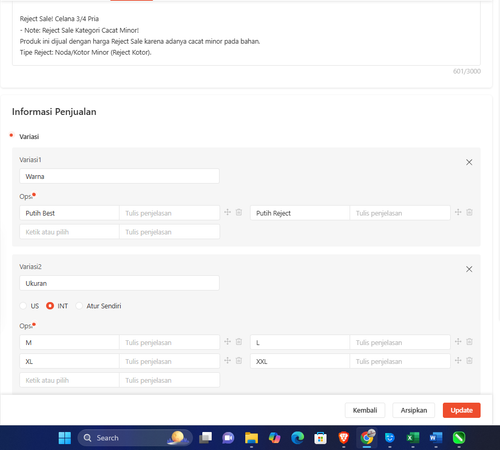Image resolution: width=500 pixels, height=450 pixels.
Task: Click the product description text area
Action: tap(246, 33)
